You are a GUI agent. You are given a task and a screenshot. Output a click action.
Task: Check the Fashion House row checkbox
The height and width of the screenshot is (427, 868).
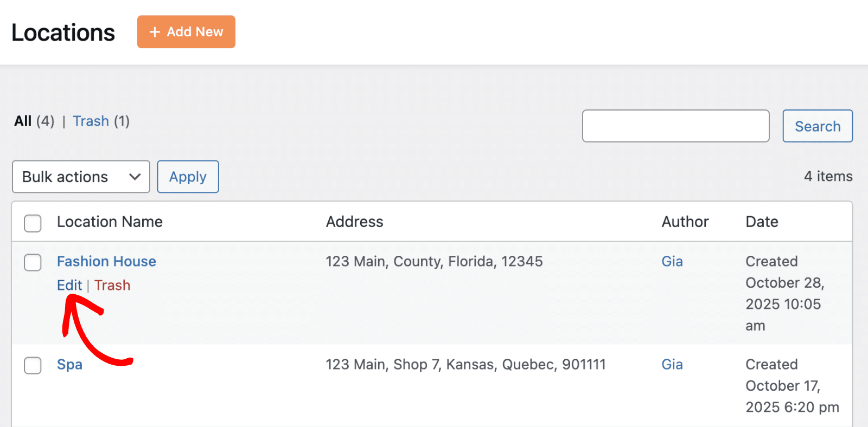tap(33, 262)
